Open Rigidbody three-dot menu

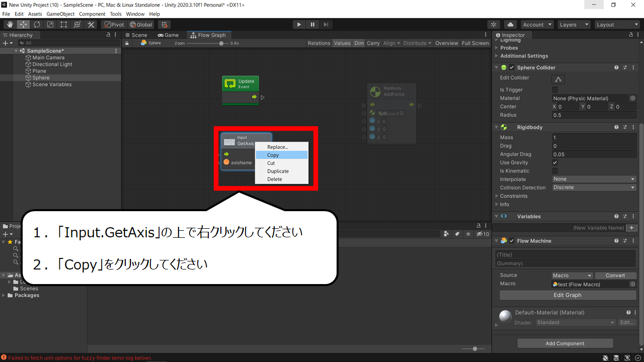click(633, 127)
